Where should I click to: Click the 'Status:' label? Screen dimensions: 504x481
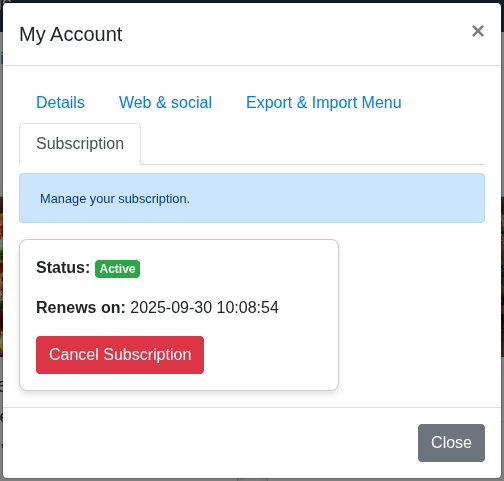point(63,267)
